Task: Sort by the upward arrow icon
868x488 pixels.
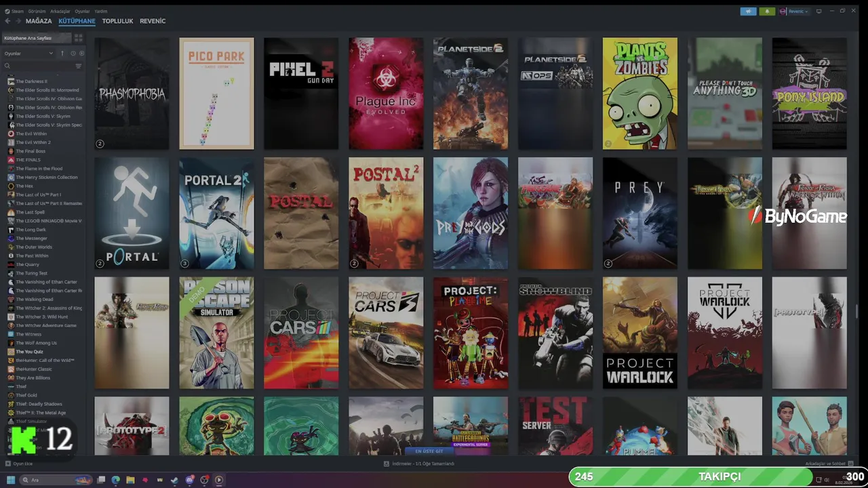Action: (x=62, y=54)
